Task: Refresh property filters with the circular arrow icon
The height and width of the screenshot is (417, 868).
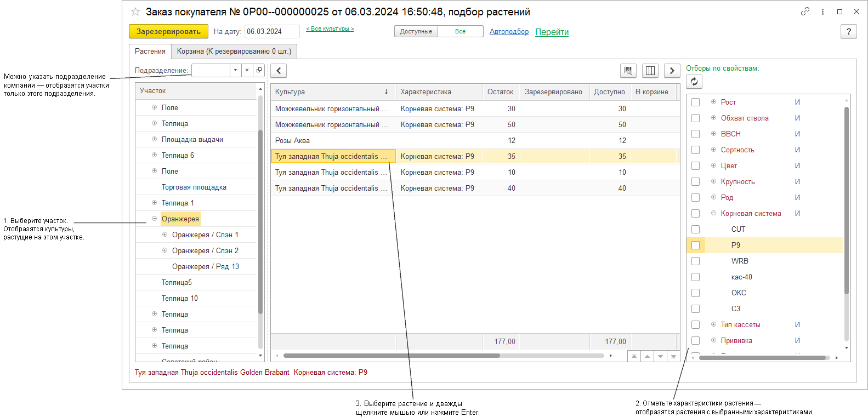Action: (694, 82)
